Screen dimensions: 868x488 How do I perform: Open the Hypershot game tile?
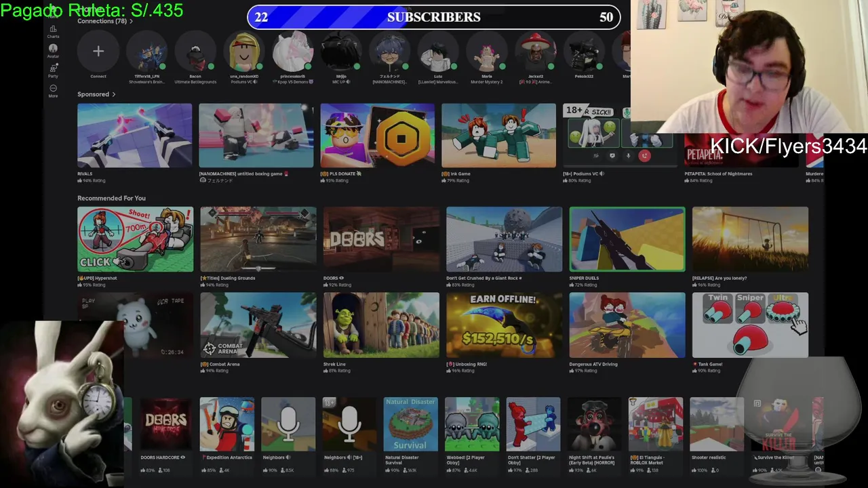135,239
